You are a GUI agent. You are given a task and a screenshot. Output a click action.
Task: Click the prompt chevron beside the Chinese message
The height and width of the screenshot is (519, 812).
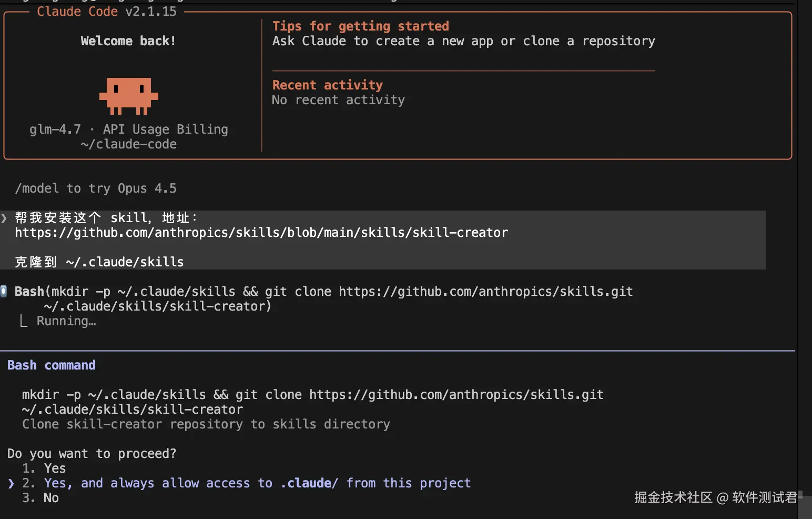4,218
